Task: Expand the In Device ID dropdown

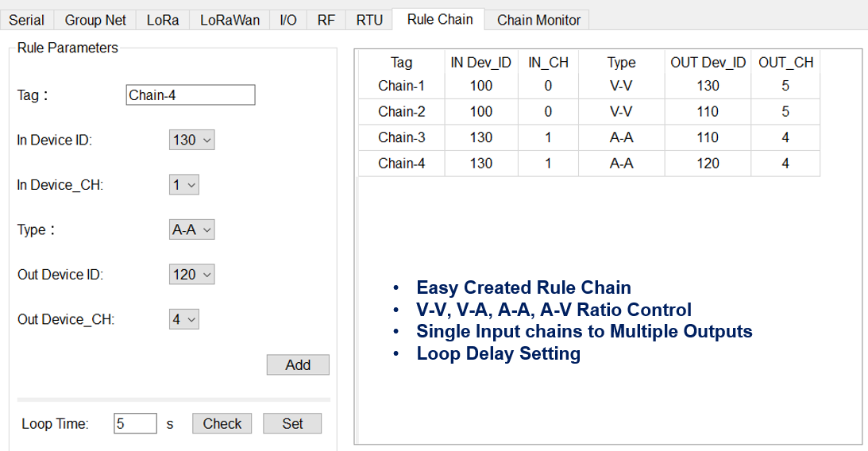Action: point(191,140)
